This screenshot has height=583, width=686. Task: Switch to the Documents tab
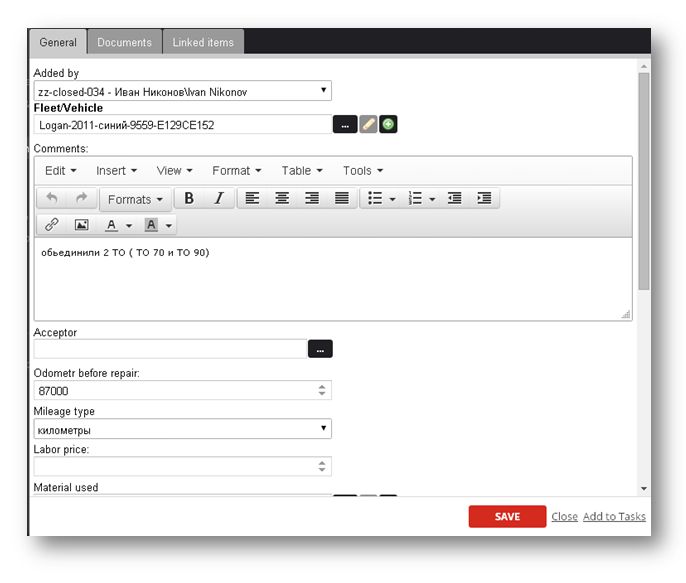coord(125,42)
